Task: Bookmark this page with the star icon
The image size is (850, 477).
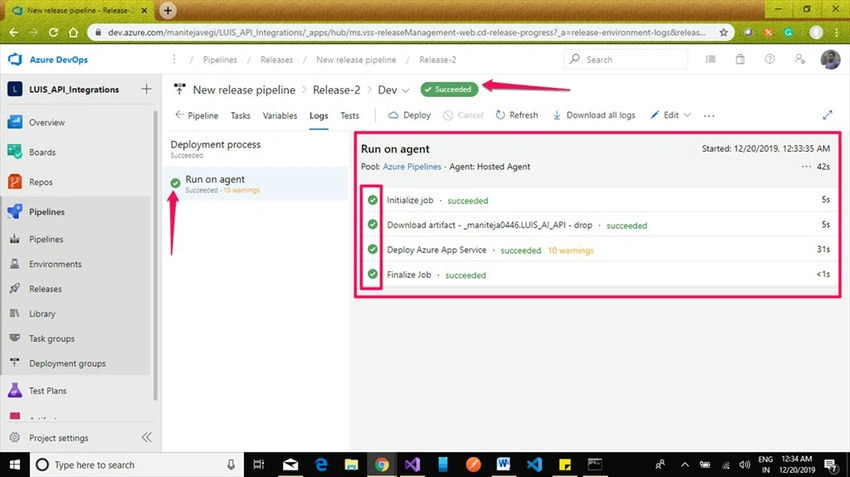Action: click(724, 33)
